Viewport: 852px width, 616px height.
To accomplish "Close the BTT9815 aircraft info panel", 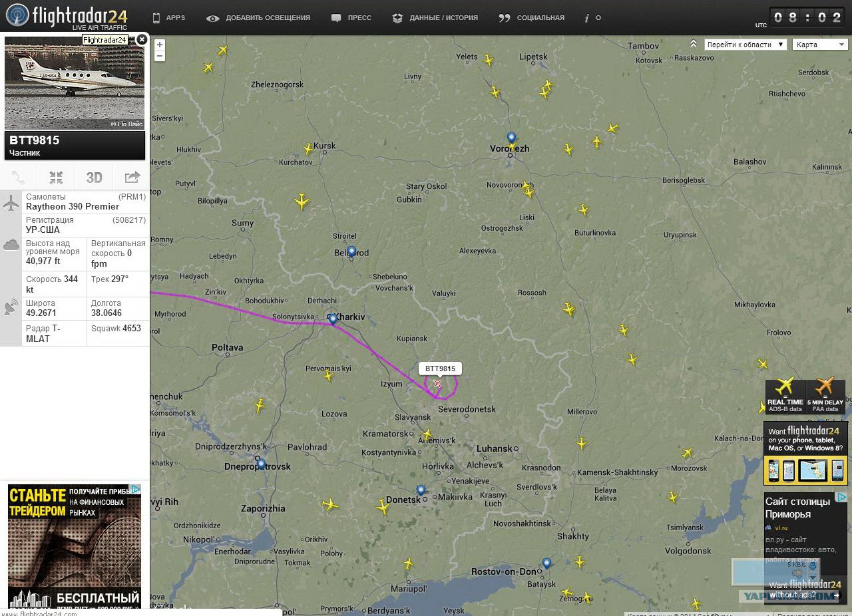I will click(141, 40).
